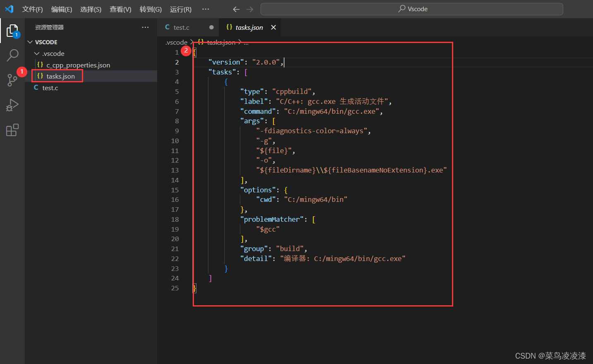Screen dimensions: 593x364
Task: Click the "args" key on line 8
Action: click(252, 121)
